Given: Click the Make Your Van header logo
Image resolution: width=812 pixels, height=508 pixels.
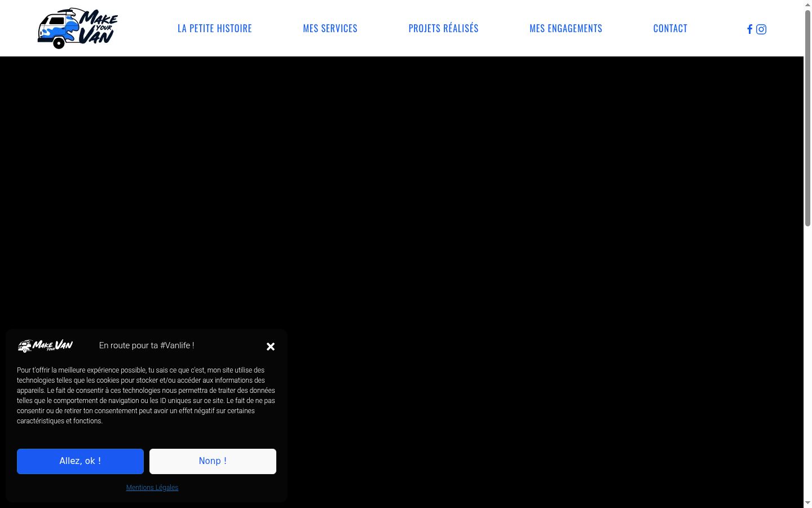Looking at the screenshot, I should pos(78,28).
